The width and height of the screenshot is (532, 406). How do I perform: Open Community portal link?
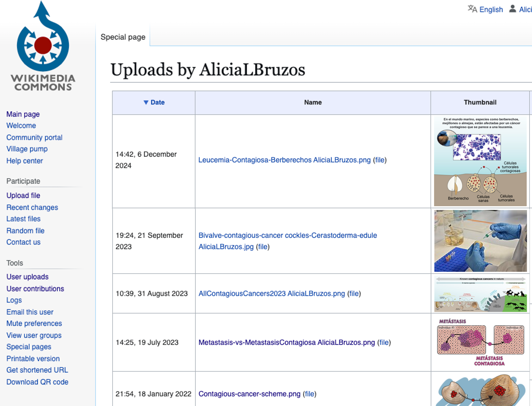[34, 137]
